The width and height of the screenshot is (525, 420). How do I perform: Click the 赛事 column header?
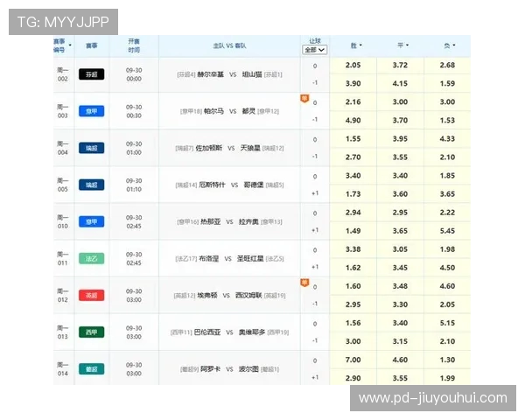click(x=91, y=45)
